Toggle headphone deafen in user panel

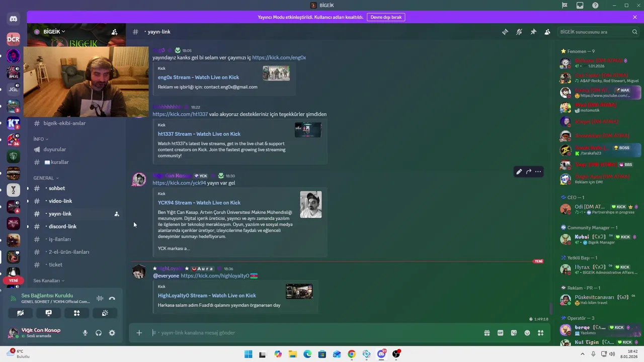pos(99,333)
